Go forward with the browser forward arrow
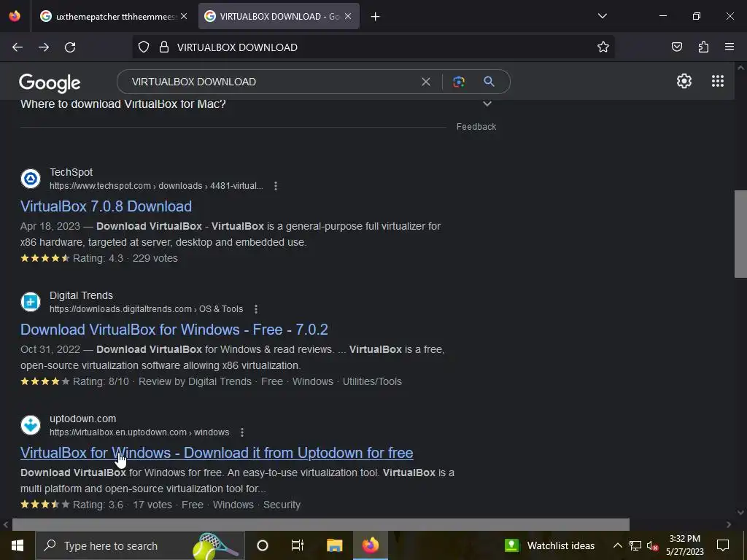Viewport: 747px width, 560px height. point(44,47)
